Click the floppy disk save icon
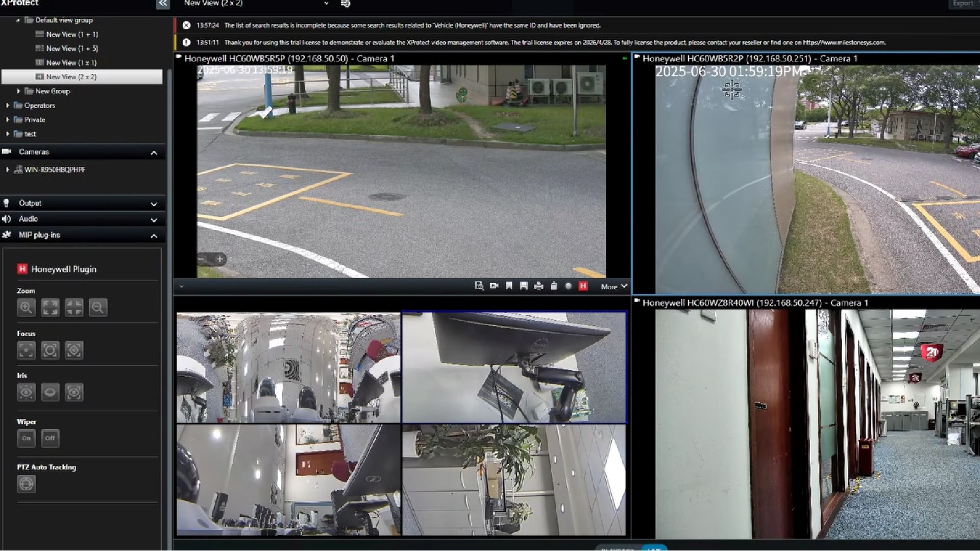The height and width of the screenshot is (551, 980). [524, 286]
